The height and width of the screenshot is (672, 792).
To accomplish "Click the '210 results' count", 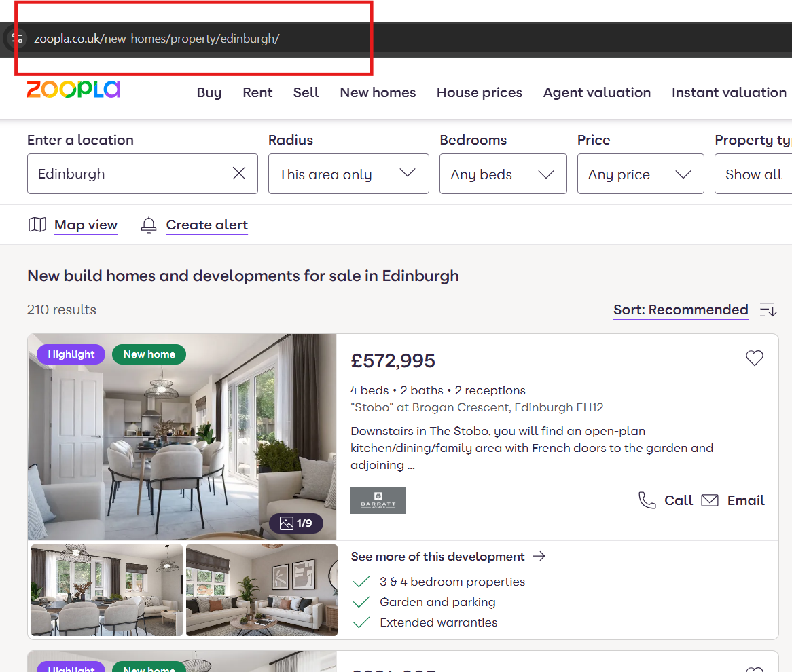I will [62, 310].
